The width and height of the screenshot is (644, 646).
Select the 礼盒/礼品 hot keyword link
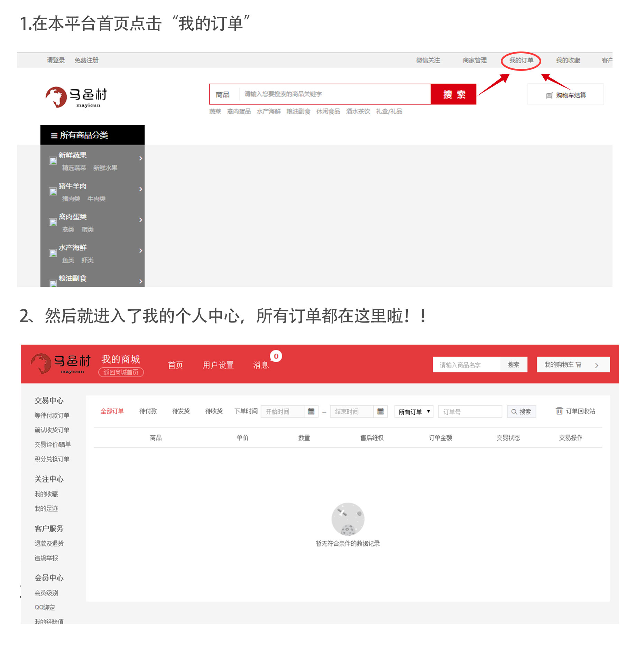389,111
